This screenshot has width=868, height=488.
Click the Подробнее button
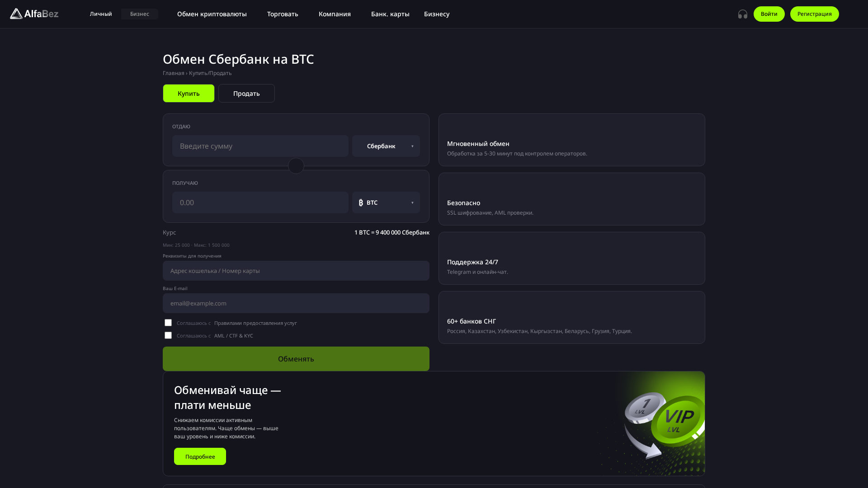click(200, 456)
